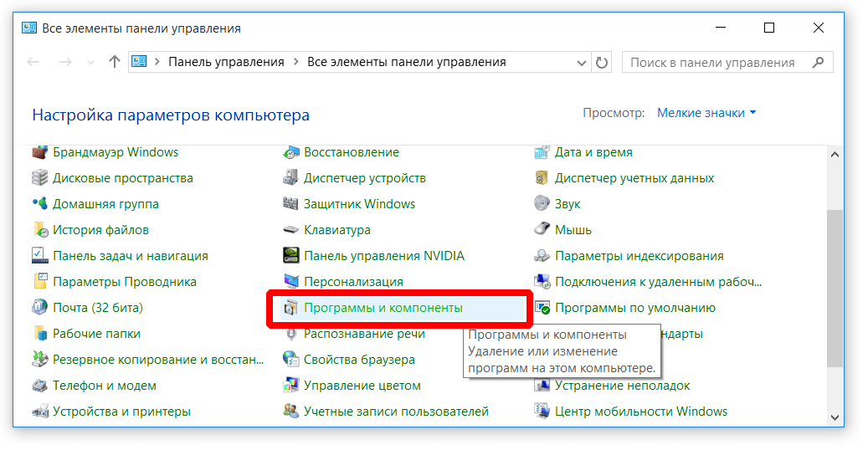Open the Программы и компоненты link
Screen dimensions: 868x450
383,308
